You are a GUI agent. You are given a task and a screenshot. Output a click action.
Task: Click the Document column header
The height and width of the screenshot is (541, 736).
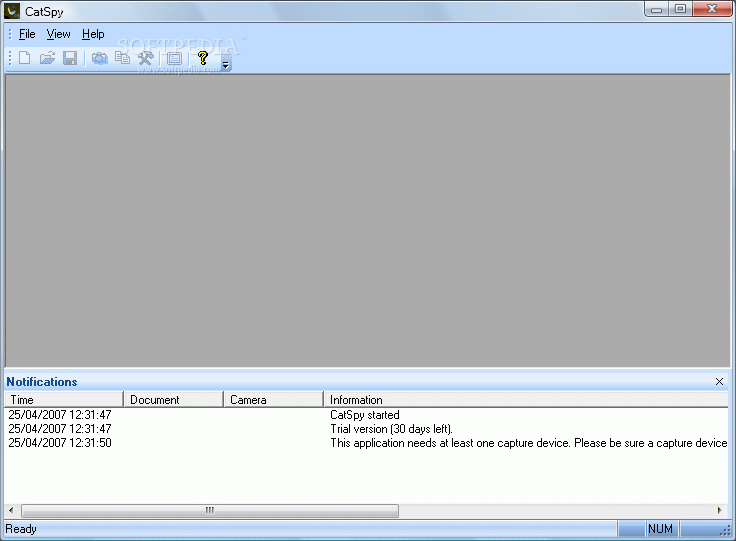173,400
